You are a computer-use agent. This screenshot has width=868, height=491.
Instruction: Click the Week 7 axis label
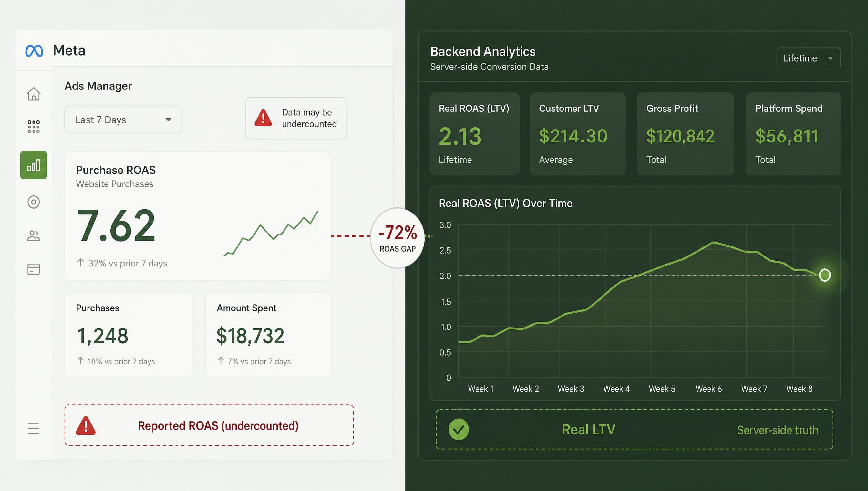(754, 389)
